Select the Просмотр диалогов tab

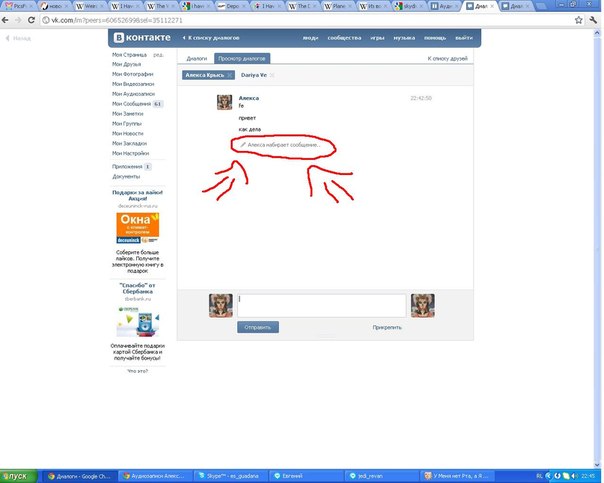[245, 59]
